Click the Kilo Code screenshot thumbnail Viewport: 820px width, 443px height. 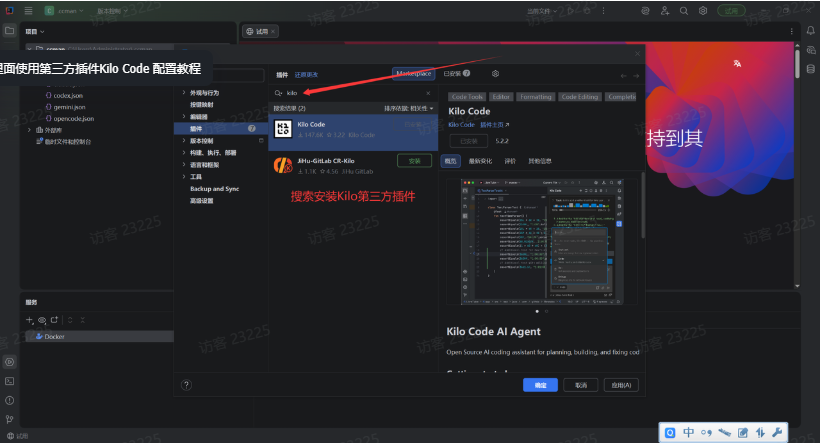[x=542, y=241]
